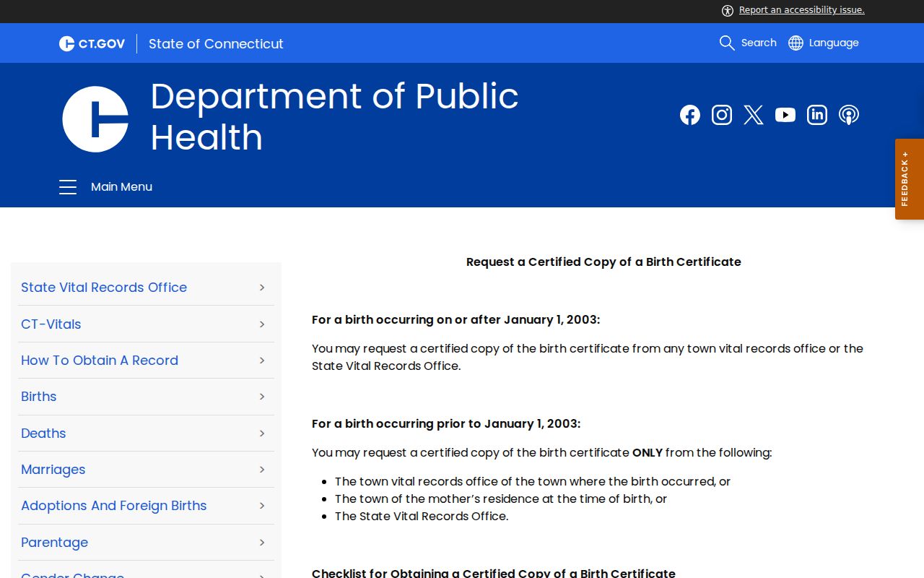Open the Instagram social icon

[x=722, y=115]
